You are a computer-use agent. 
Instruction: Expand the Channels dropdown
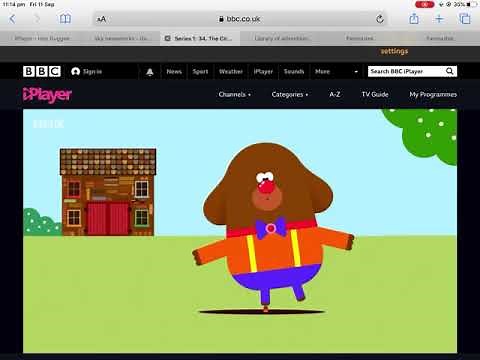[235, 95]
